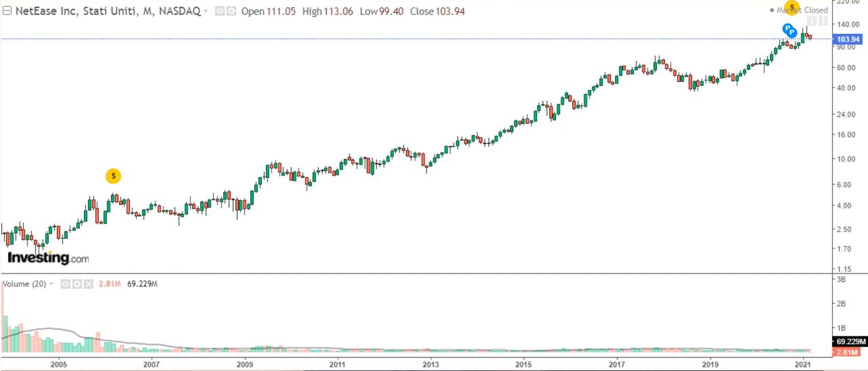Hide the Volume indicator with eye icon

[x=65, y=284]
